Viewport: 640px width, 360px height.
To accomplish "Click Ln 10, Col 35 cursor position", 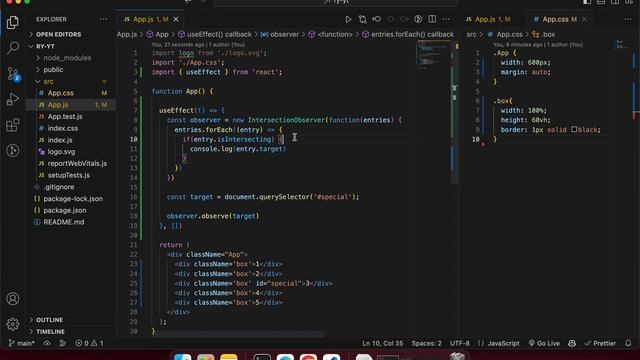I will pyautogui.click(x=382, y=343).
